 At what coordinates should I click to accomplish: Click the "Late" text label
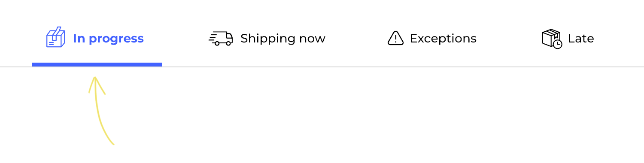[x=581, y=39]
